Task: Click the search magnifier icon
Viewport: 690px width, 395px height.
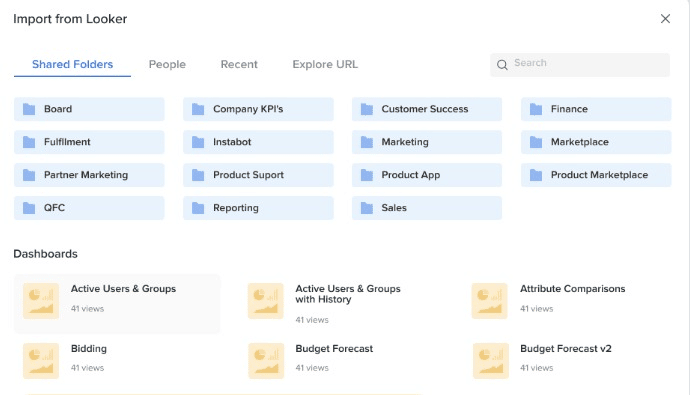Action: [x=502, y=65]
